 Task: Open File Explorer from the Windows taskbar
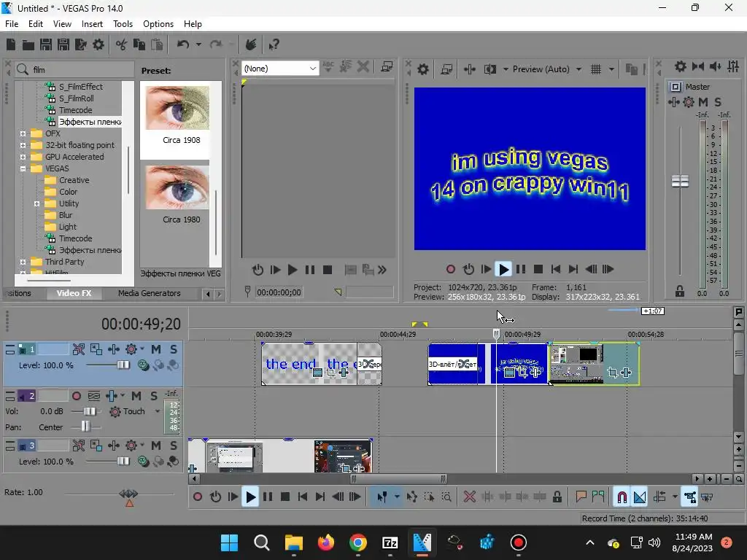pos(294,542)
